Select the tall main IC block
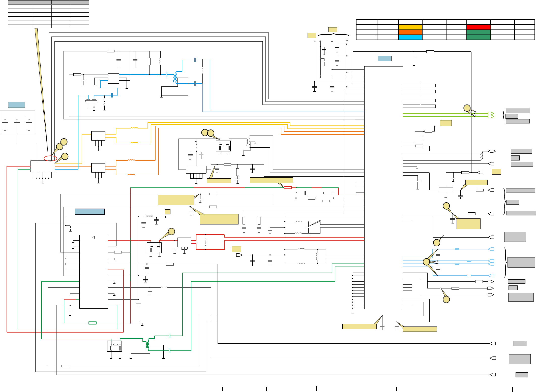536x392 pixels. [x=383, y=188]
